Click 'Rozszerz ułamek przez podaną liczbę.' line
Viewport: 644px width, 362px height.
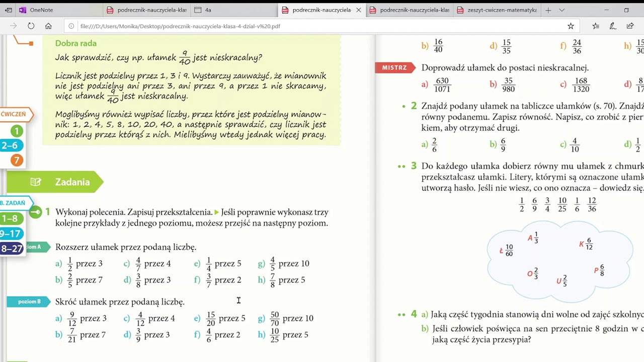[126, 247]
